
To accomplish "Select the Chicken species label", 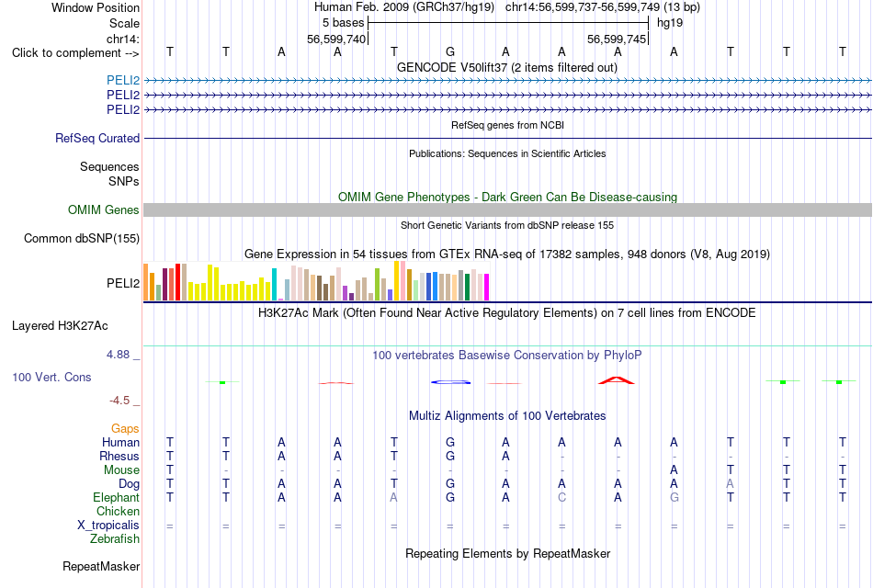I will [x=118, y=511].
